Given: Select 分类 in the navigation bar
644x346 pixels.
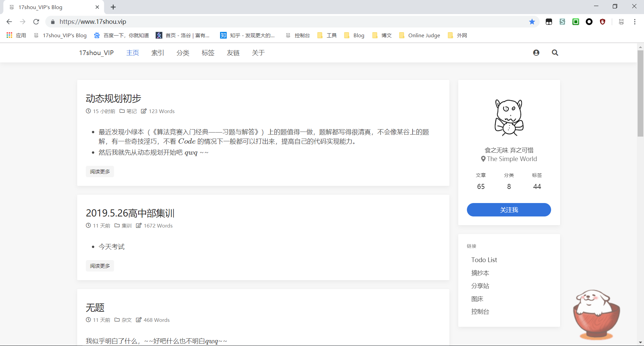Looking at the screenshot, I should (183, 53).
